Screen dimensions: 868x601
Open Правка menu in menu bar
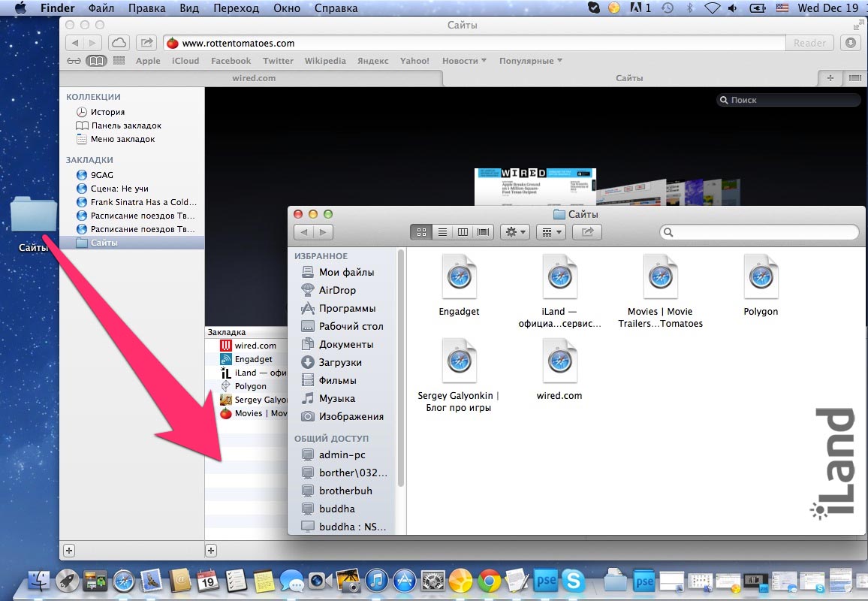[x=146, y=8]
